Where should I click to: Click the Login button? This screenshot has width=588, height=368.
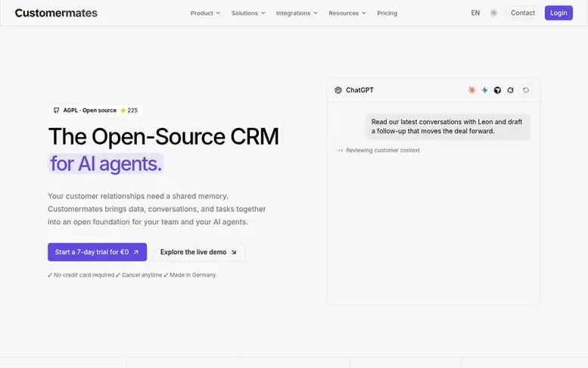pos(558,13)
